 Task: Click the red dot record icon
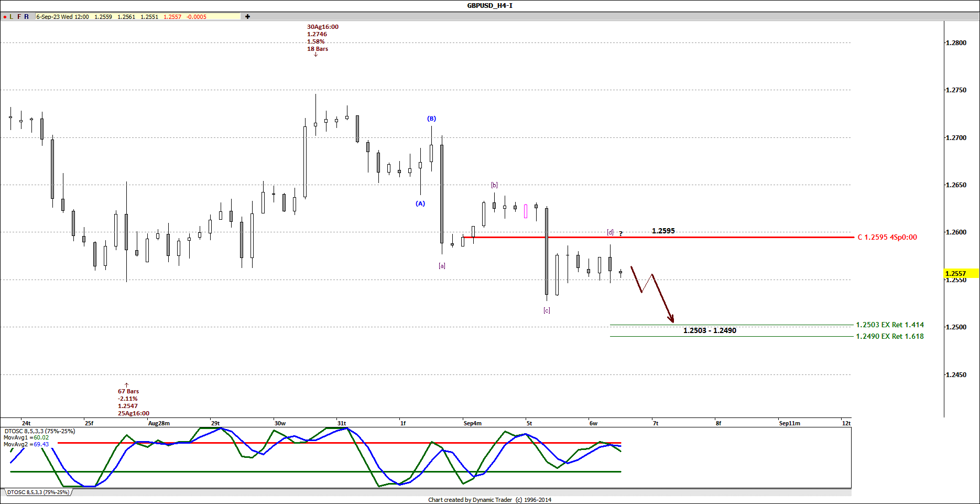[x=5, y=17]
